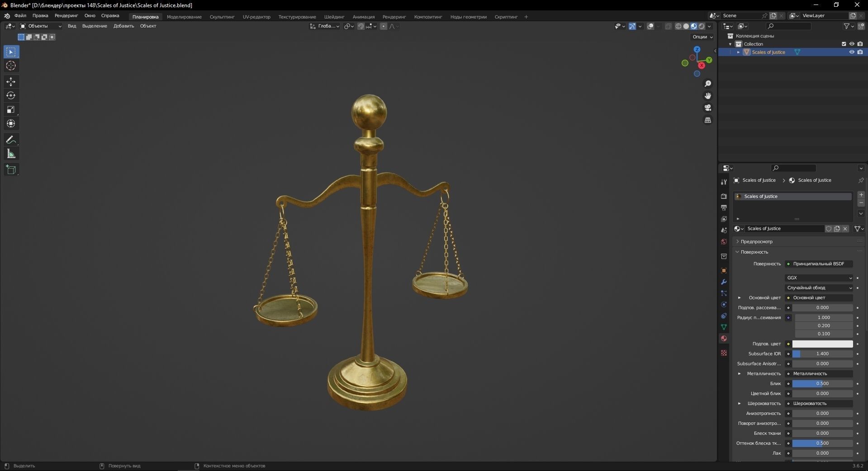Screen dimensions: 868x471
Task: Open the GGX distribution dropdown
Action: click(819, 278)
